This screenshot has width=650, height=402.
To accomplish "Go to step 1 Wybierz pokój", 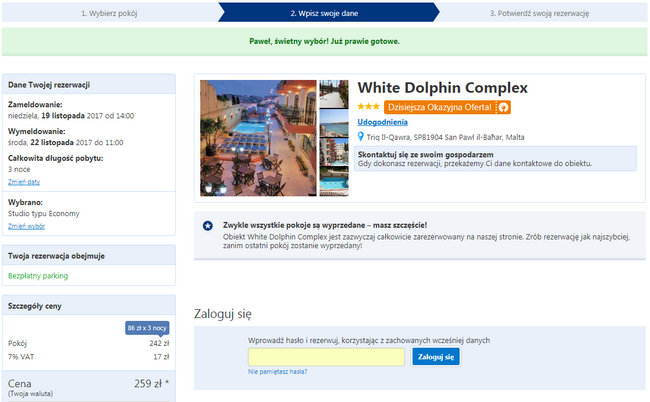I will [109, 13].
